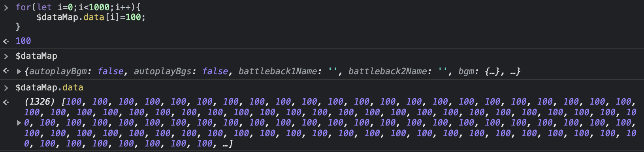644x152 pixels.
Task: Click the input chevron beside the for loop
Action: coord(6,8)
